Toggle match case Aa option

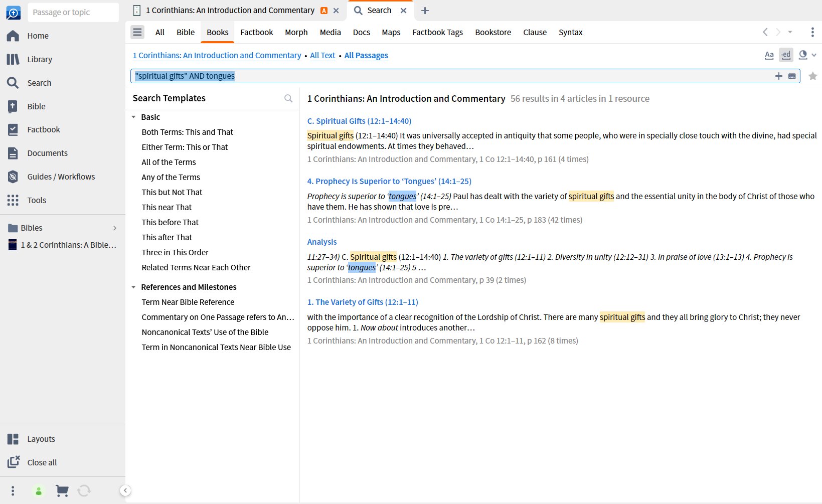(x=769, y=55)
